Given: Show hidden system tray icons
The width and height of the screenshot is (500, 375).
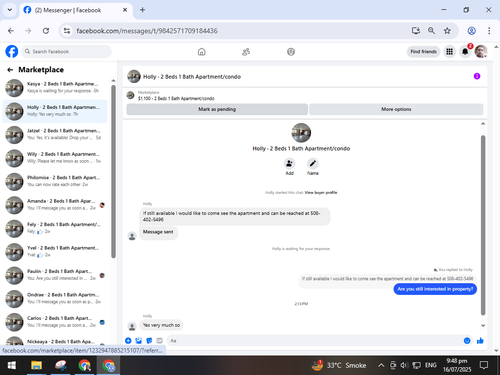Looking at the screenshot, I should coord(381,365).
